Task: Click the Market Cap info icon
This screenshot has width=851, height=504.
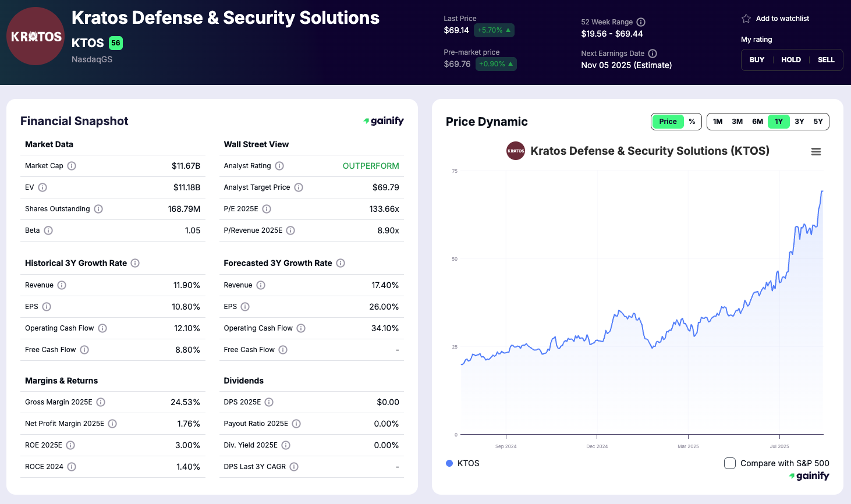Action: click(x=72, y=166)
